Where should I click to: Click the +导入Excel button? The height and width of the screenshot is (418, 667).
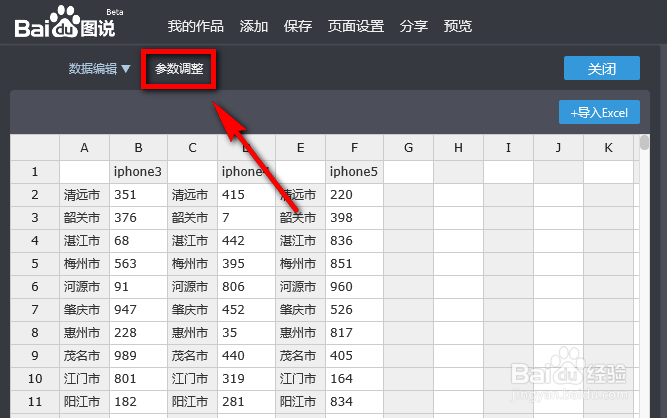coord(599,112)
